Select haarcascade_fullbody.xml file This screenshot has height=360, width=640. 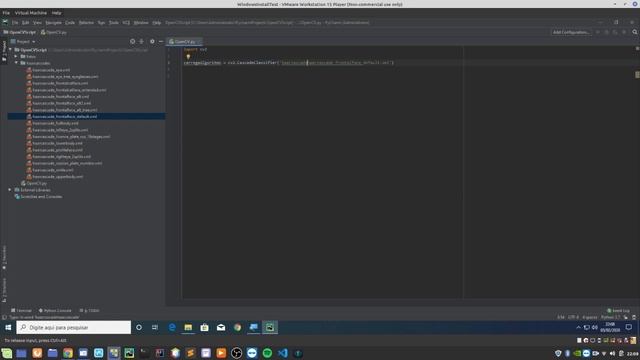pos(55,123)
